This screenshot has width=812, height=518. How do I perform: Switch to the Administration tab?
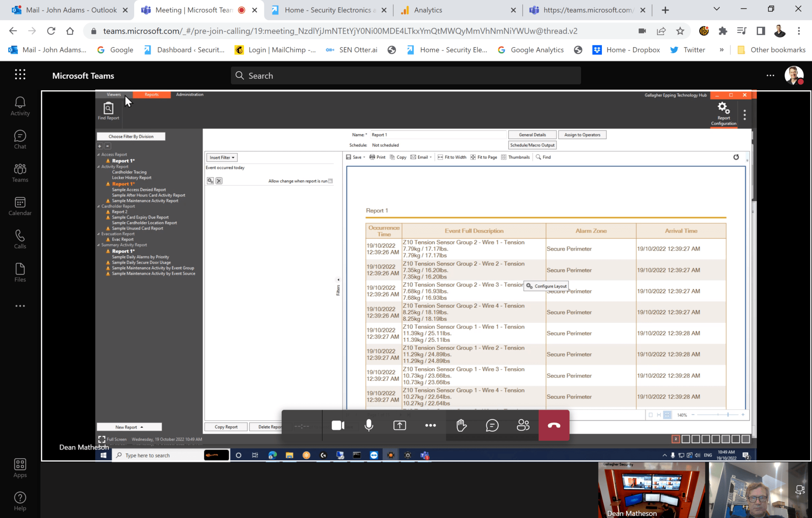pyautogui.click(x=189, y=94)
